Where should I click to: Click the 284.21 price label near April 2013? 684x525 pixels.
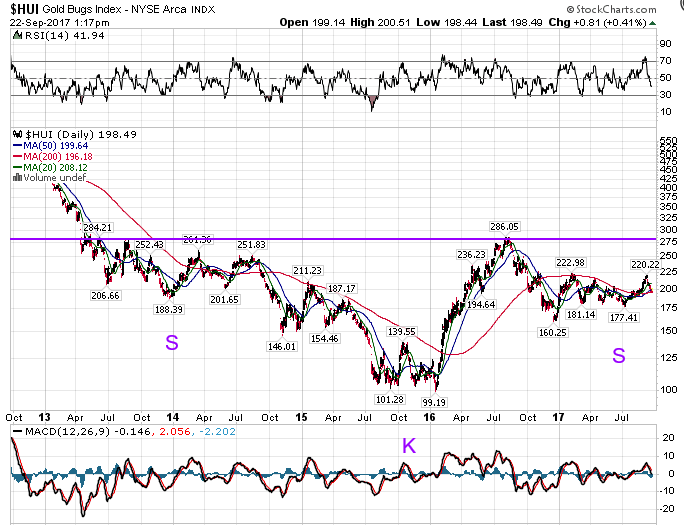point(97,228)
